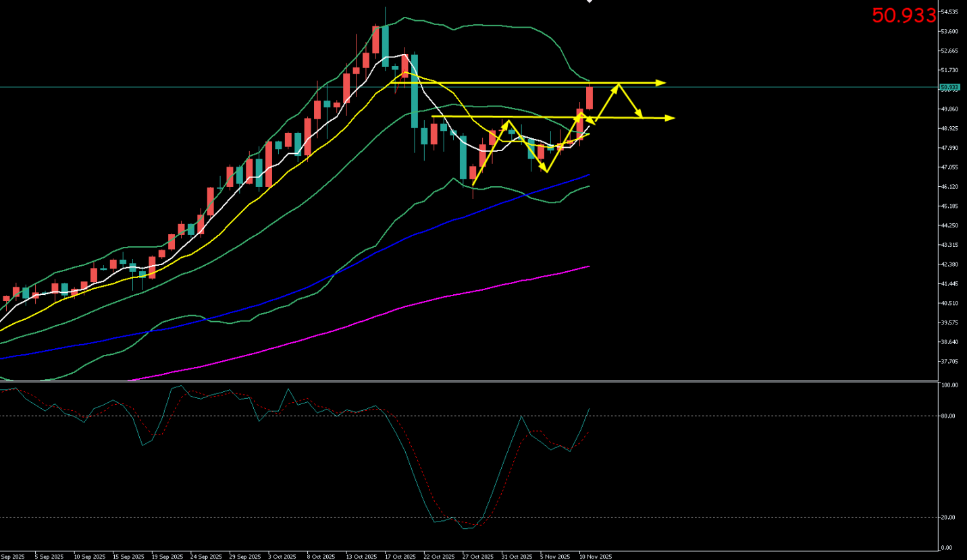Click the separator between chart and oscillator panel
The width and height of the screenshot is (967, 560).
coord(473,381)
